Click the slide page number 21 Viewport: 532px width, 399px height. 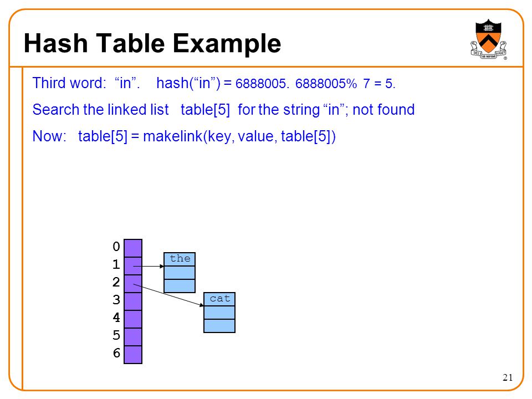coord(508,377)
